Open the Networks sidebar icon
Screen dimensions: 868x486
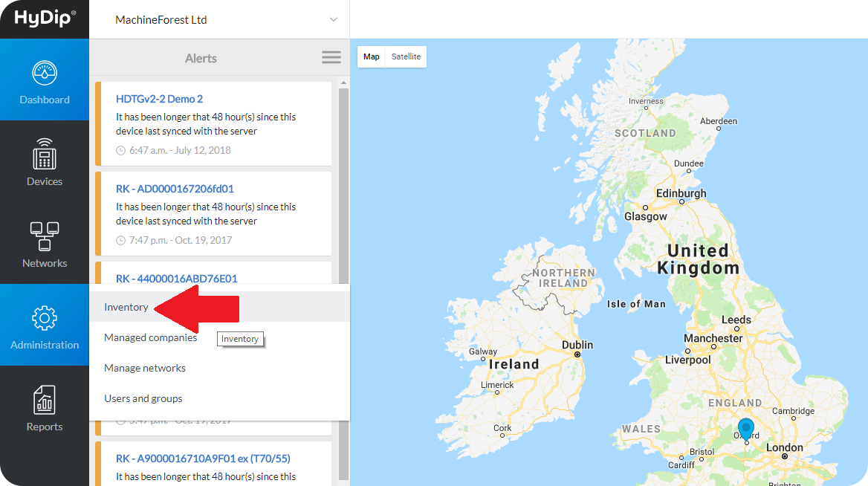[45, 236]
